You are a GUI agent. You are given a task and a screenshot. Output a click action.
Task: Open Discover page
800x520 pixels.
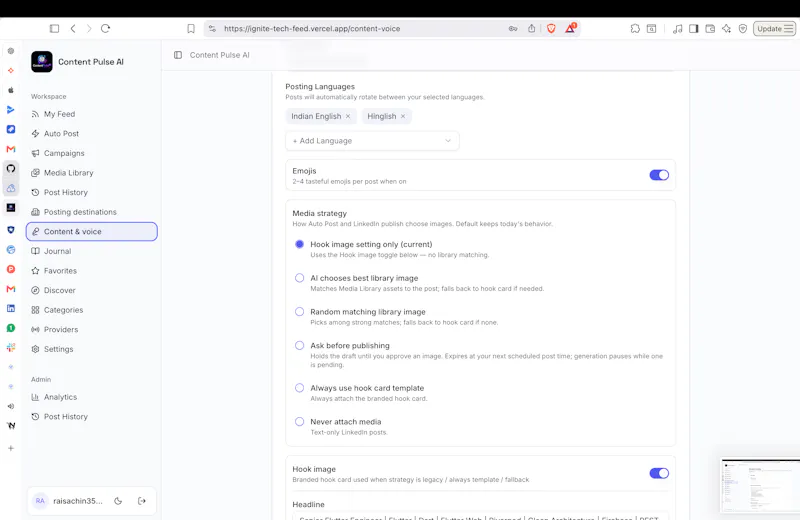92,290
